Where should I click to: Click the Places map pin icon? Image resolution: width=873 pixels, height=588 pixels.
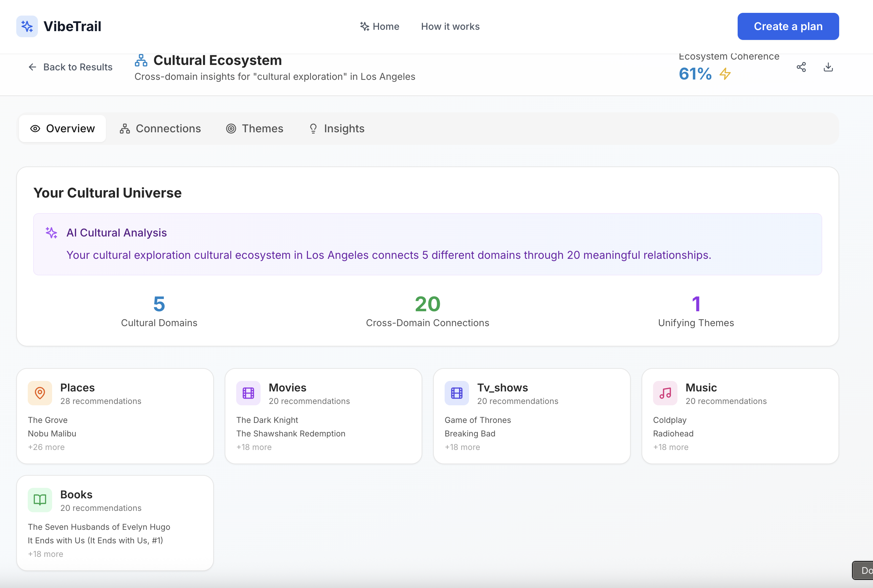click(x=40, y=393)
